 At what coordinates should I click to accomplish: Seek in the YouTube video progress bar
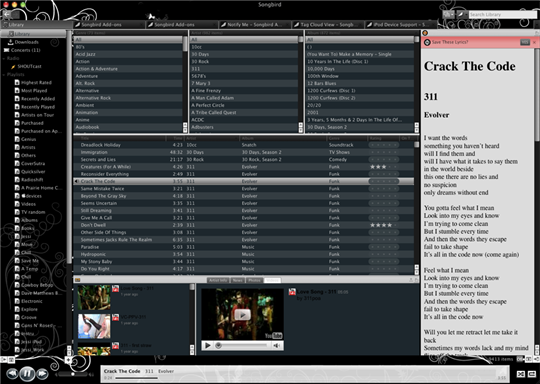click(242, 345)
